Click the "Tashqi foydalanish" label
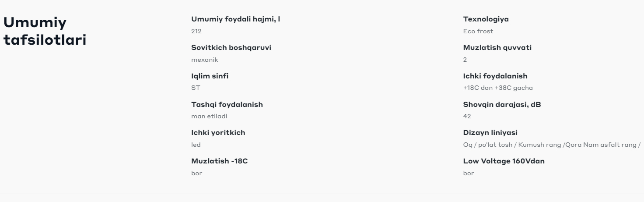This screenshot has width=644, height=202. (227, 104)
